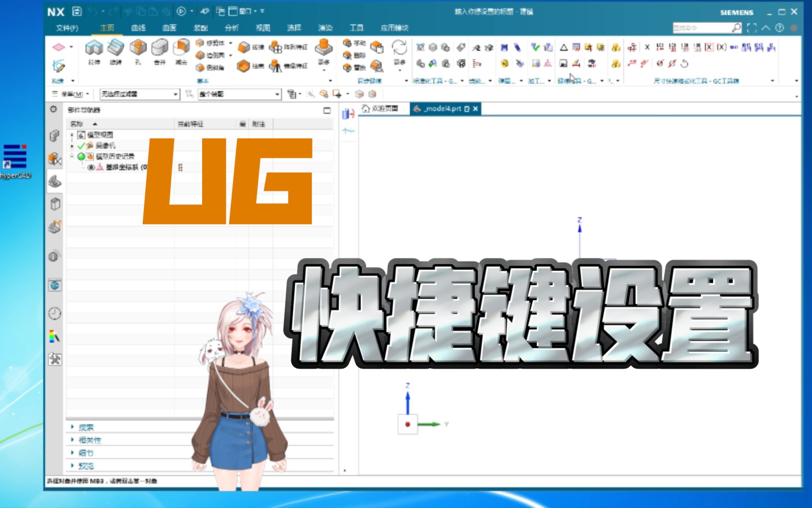Screen dimensions: 812x508
Task: Click the 倒斜角 Chamfer tool
Action: coord(210,67)
